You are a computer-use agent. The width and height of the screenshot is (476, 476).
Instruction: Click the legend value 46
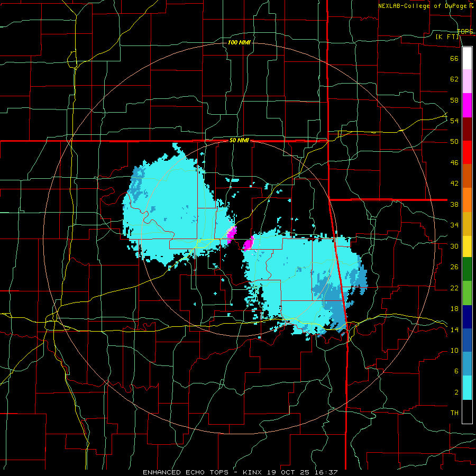[454, 163]
